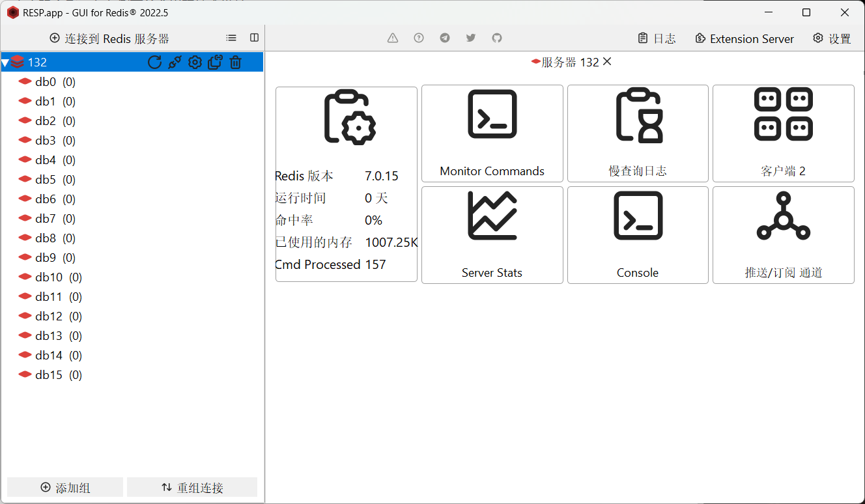Click the 0 天 uptime value
The width and height of the screenshot is (865, 504).
(x=376, y=198)
